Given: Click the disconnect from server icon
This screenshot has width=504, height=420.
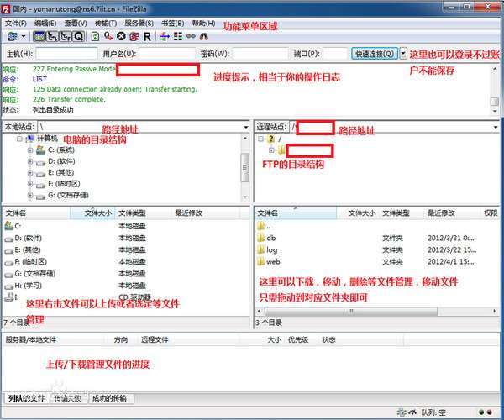Looking at the screenshot, I should point(134,37).
